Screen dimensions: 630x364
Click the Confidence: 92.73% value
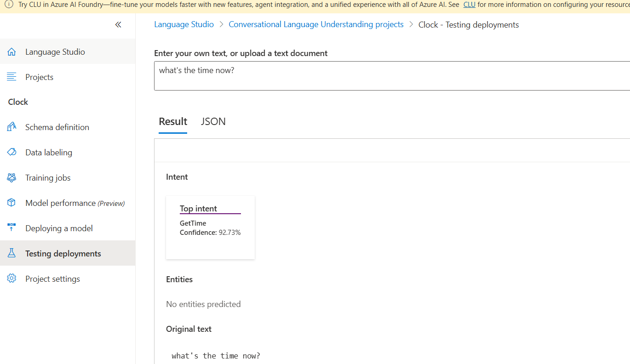pyautogui.click(x=210, y=233)
